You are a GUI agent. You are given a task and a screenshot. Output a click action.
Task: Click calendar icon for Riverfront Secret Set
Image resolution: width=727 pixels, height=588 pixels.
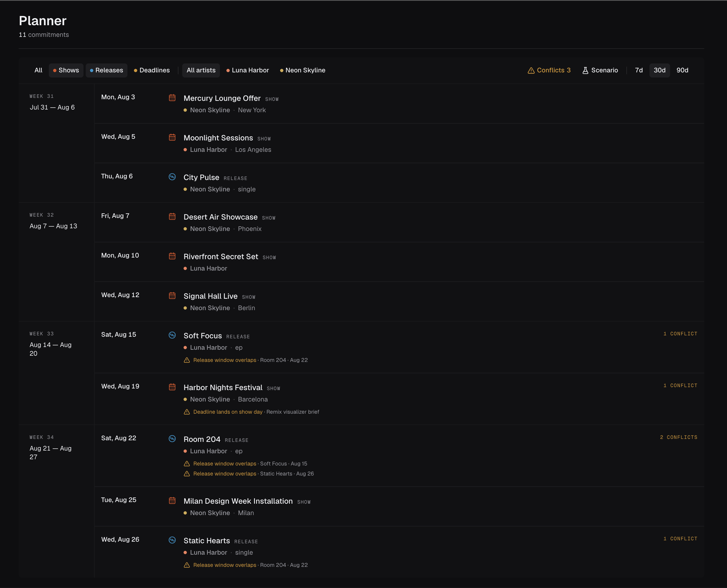(x=172, y=256)
